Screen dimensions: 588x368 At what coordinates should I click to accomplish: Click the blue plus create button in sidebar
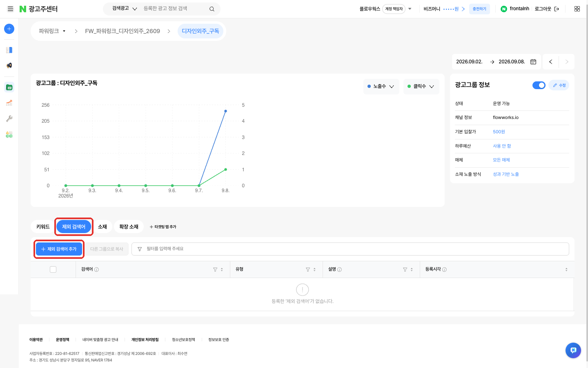pyautogui.click(x=9, y=29)
